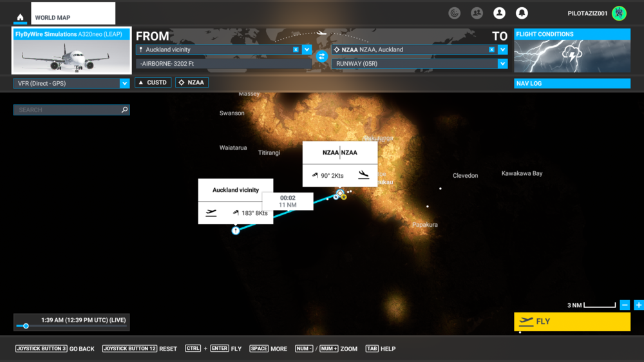Expand the departure location dropdown
Screen dimensions: 644x362
[x=307, y=50]
